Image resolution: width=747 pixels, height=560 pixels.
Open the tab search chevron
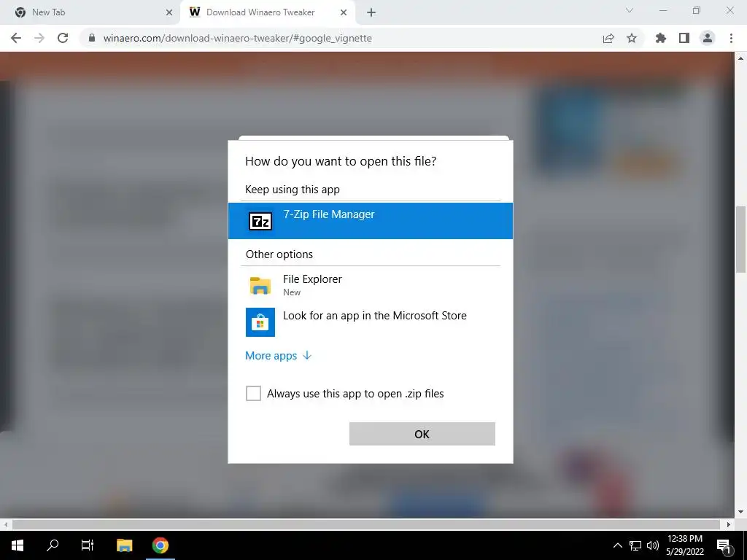pyautogui.click(x=630, y=10)
